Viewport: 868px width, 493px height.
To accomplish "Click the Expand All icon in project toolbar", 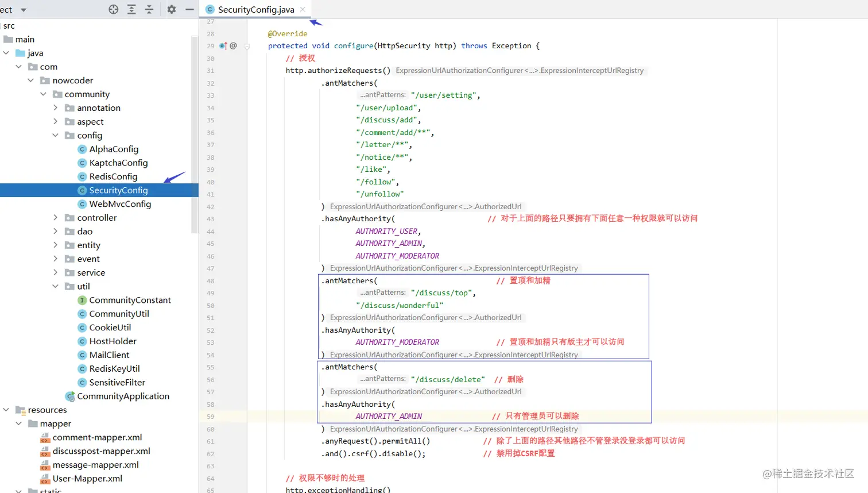I will point(131,9).
